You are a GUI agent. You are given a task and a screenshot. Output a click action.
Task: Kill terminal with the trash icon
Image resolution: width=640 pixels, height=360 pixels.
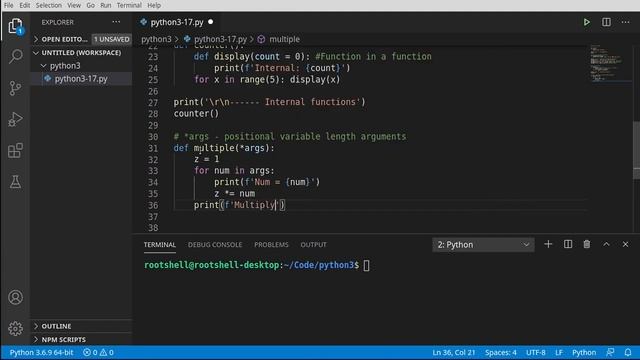point(587,244)
